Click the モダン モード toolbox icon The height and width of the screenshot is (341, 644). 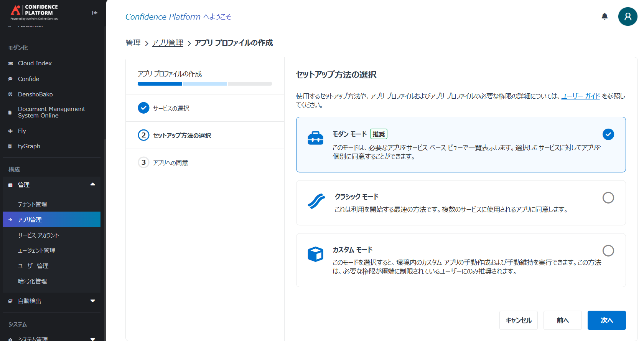(x=315, y=138)
